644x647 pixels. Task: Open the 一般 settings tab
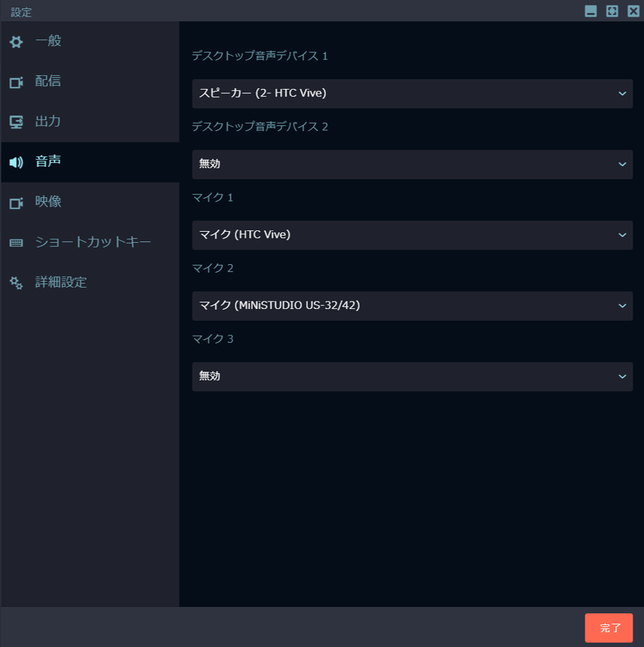click(x=90, y=41)
